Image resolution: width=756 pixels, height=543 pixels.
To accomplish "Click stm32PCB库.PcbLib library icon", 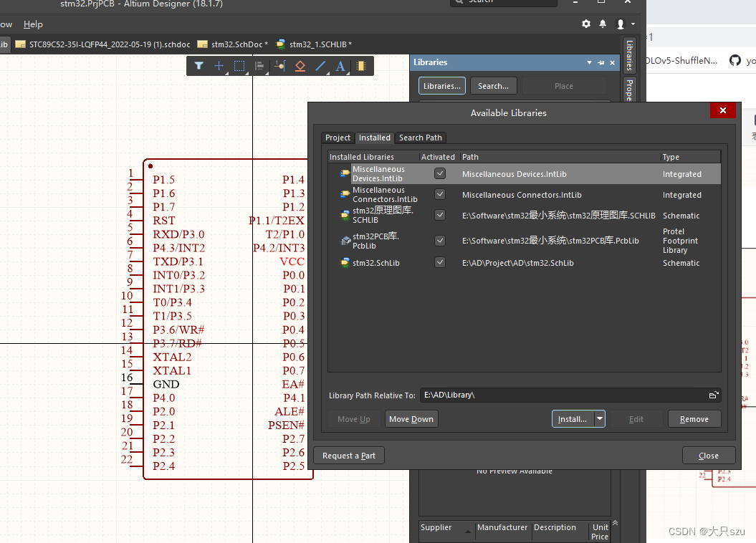I will point(345,241).
